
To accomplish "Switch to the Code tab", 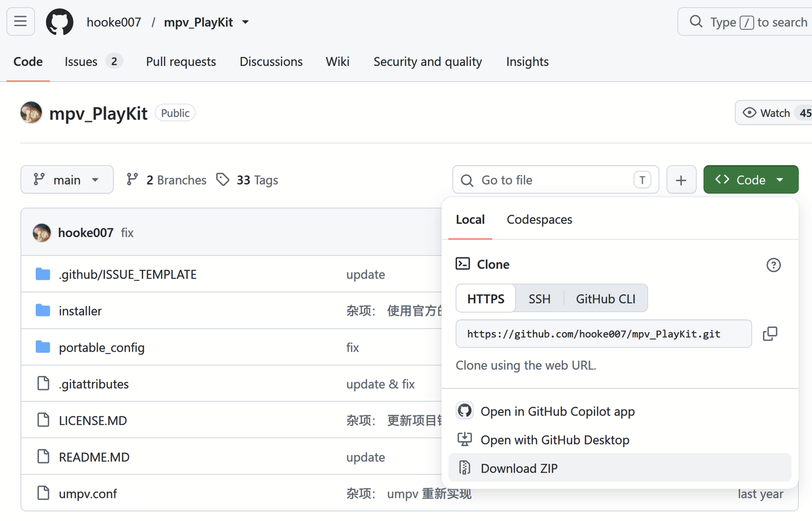I will point(28,61).
